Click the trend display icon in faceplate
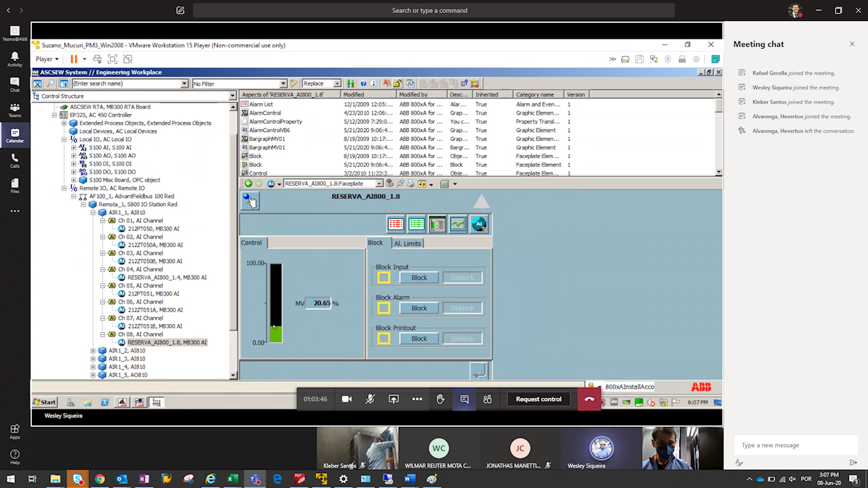 coord(458,224)
